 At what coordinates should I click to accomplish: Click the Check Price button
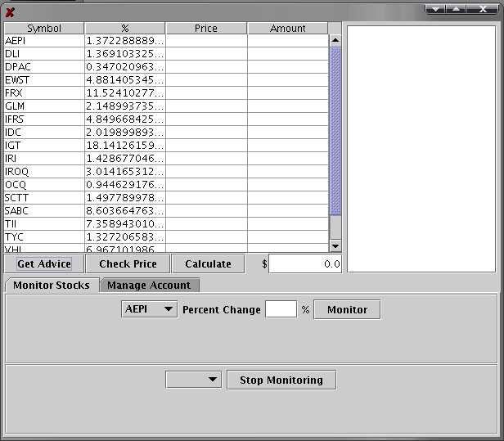tap(128, 263)
